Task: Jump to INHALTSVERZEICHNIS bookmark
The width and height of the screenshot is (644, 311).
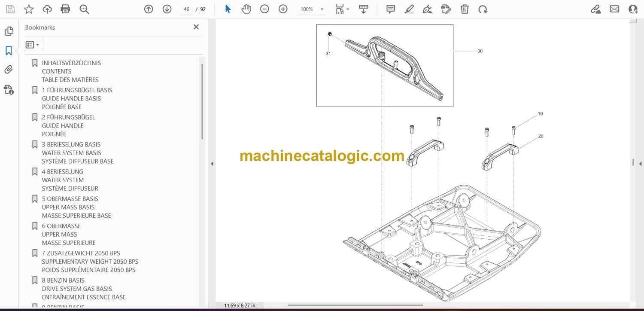Action: tap(71, 63)
